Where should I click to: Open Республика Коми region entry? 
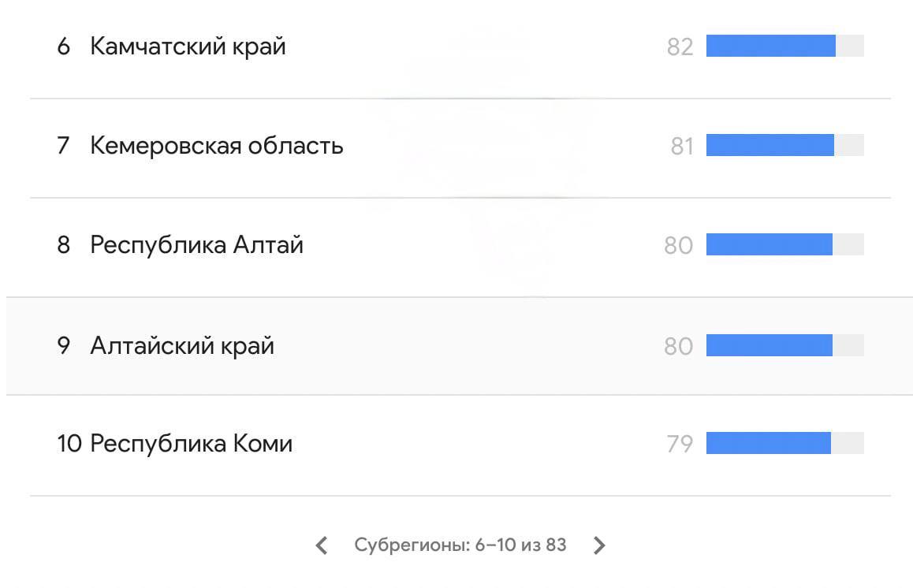191,444
